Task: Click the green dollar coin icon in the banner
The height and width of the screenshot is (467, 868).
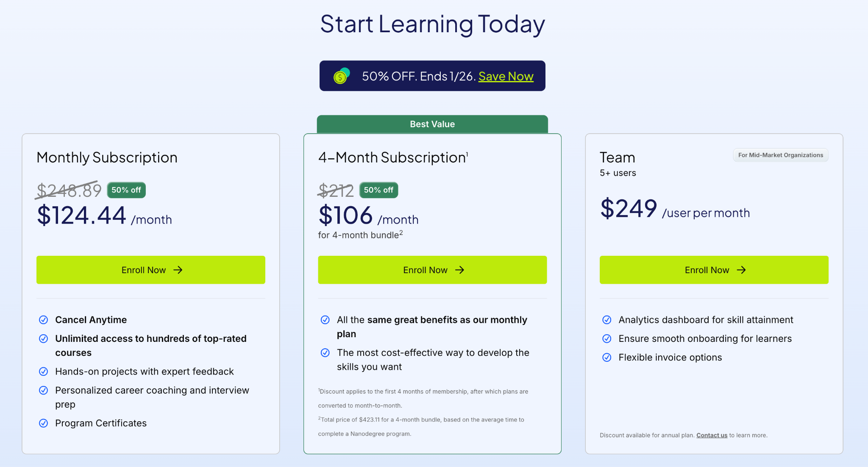Action: [x=340, y=76]
